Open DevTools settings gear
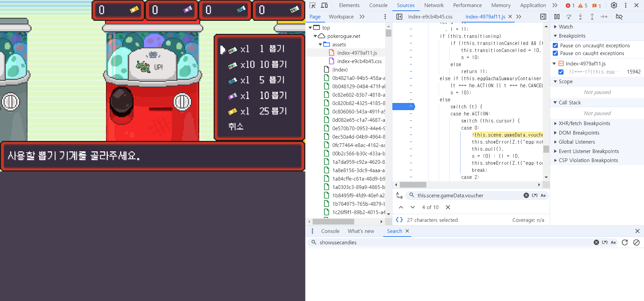This screenshot has height=301, width=644. tap(614, 5)
